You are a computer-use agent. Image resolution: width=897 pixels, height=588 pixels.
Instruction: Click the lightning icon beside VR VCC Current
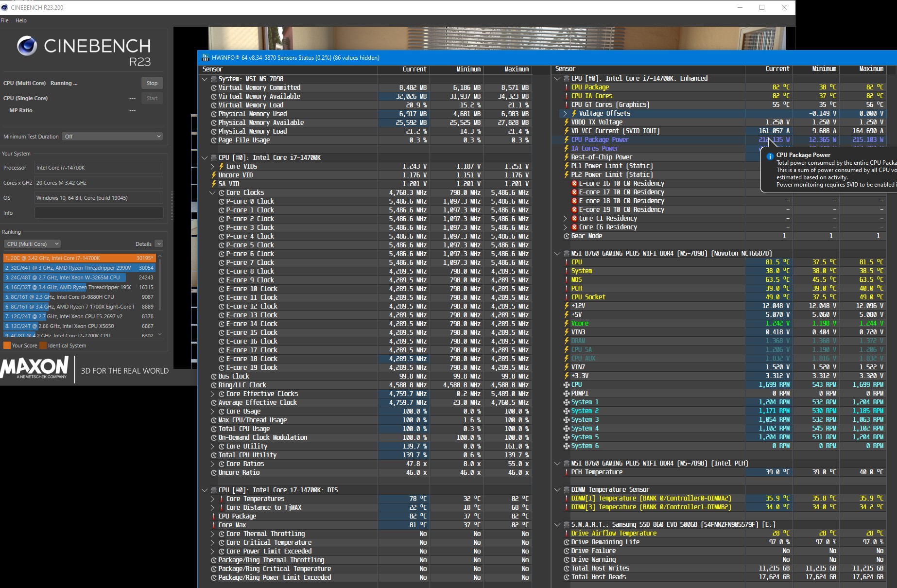pyautogui.click(x=567, y=131)
